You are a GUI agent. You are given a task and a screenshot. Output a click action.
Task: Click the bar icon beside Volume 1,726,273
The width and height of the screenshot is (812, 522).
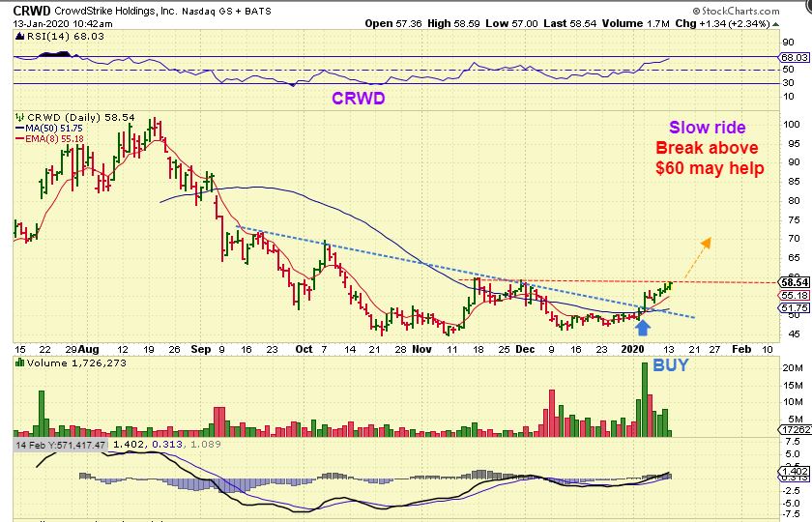(19, 362)
